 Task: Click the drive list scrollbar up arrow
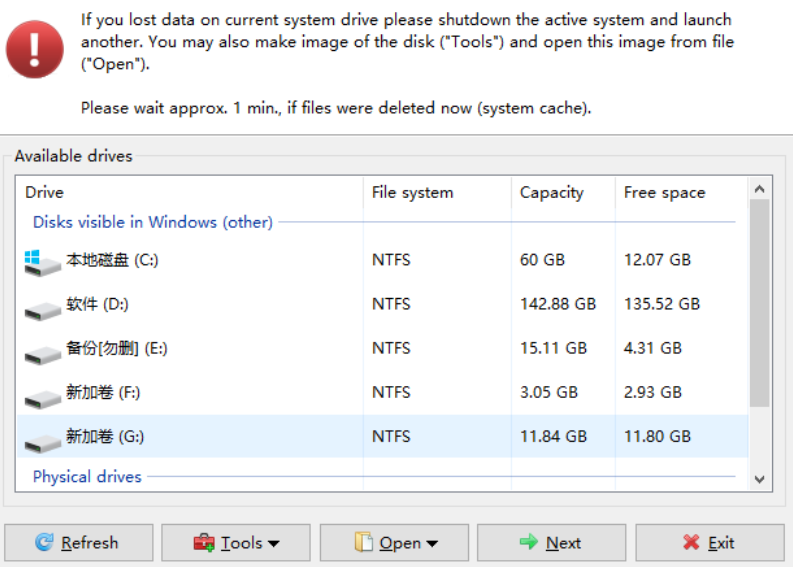coord(759,189)
